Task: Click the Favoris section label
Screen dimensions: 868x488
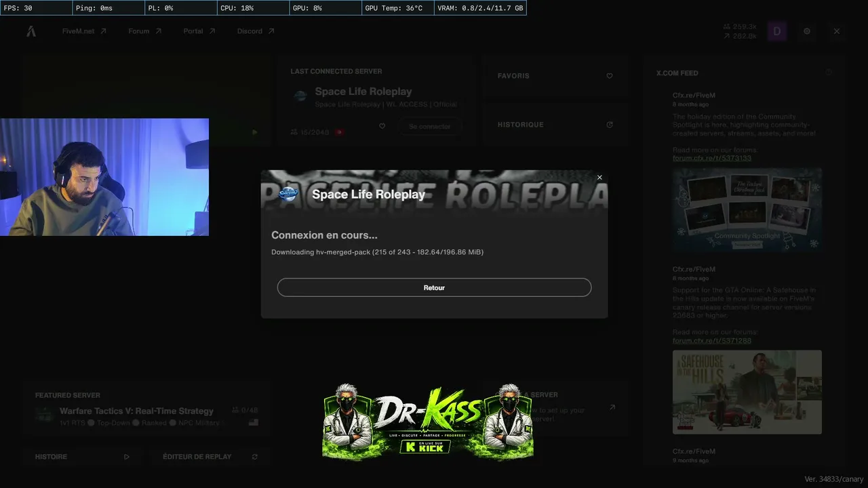Action: [x=513, y=76]
